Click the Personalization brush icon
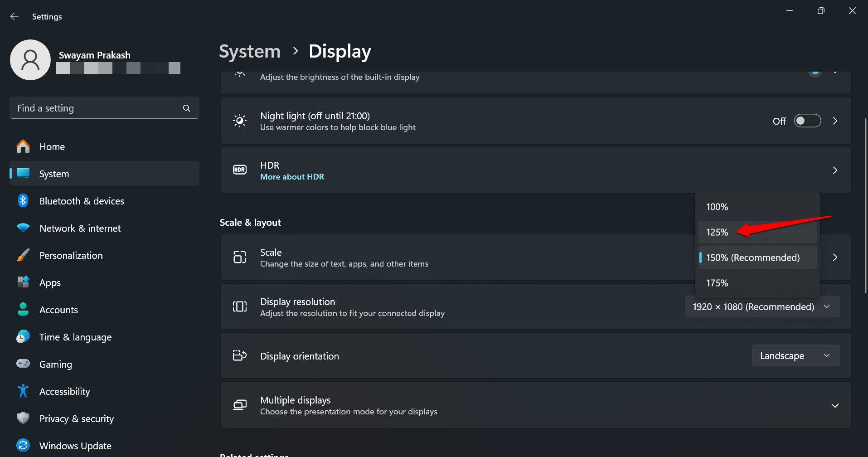Viewport: 868px width, 457px height. tap(23, 255)
